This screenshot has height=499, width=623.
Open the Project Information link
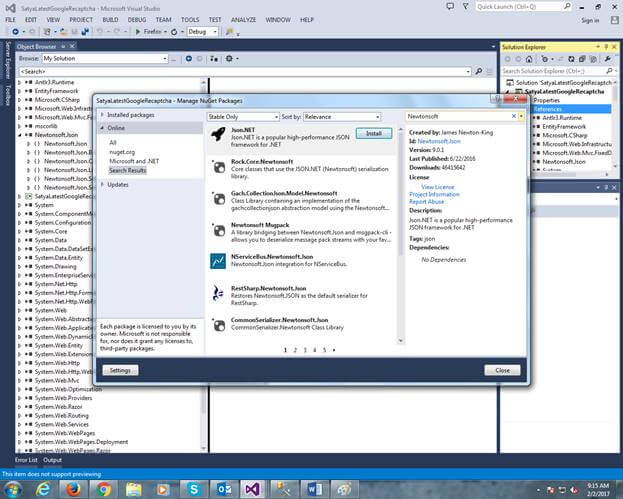tap(434, 194)
